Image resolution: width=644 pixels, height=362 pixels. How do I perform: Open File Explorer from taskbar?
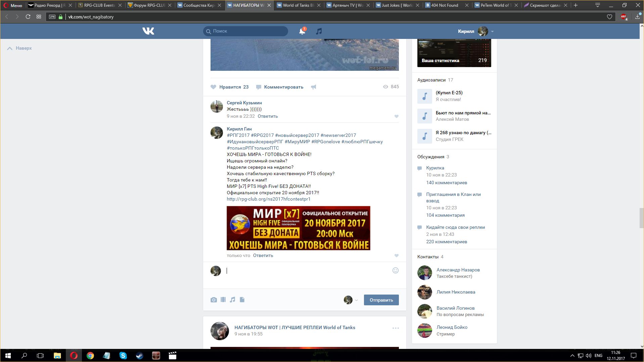[57, 356]
